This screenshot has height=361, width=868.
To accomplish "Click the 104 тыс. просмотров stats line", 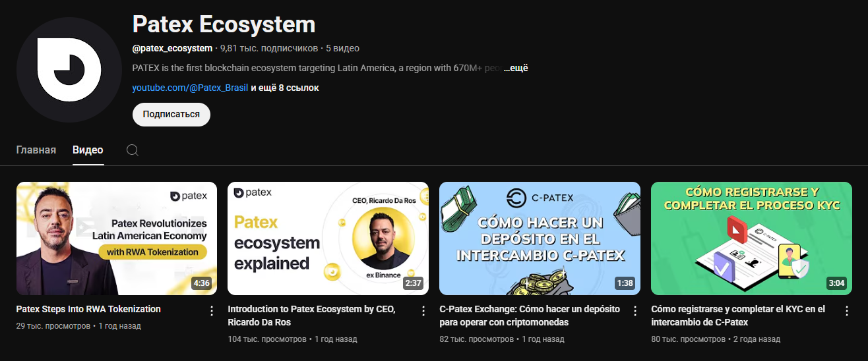I will (x=292, y=339).
